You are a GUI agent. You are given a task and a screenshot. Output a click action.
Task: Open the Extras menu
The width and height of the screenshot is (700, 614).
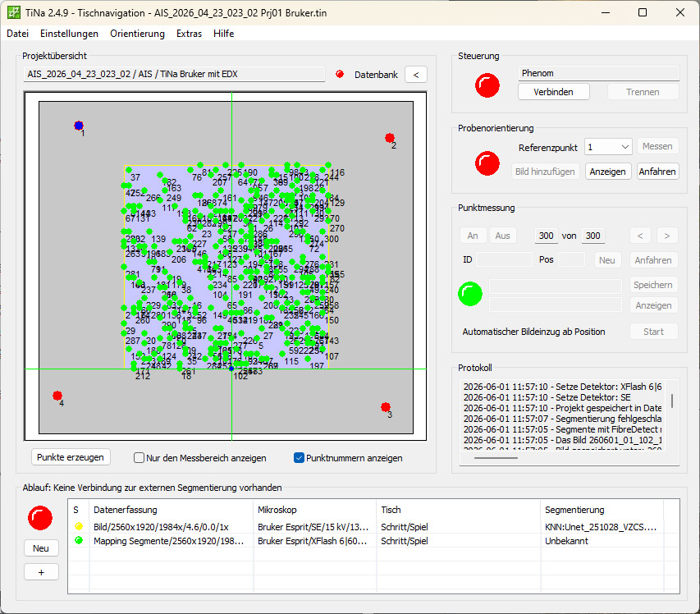pos(189,34)
